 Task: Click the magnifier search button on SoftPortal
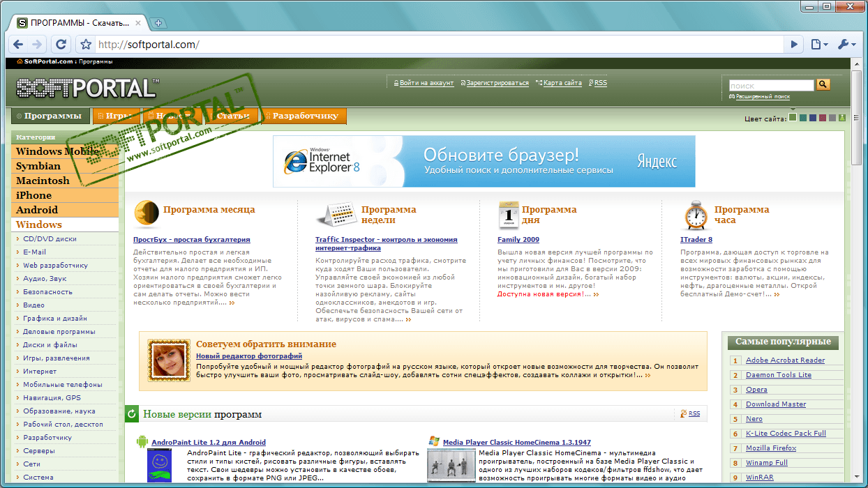[823, 84]
